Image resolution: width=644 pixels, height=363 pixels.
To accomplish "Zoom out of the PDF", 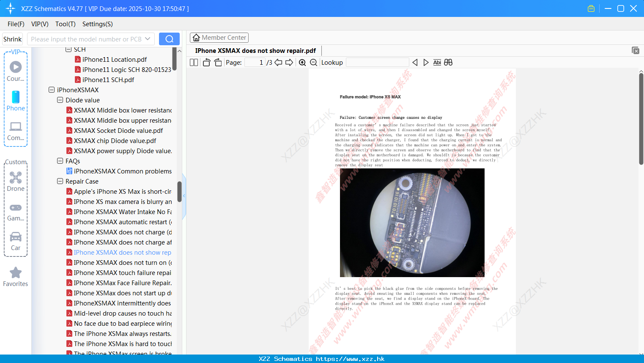I will (313, 63).
